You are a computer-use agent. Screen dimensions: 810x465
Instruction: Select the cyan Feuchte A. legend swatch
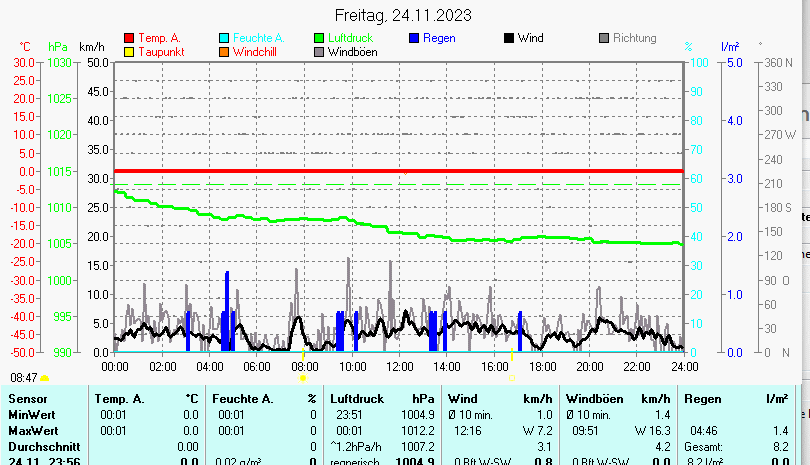coord(224,38)
